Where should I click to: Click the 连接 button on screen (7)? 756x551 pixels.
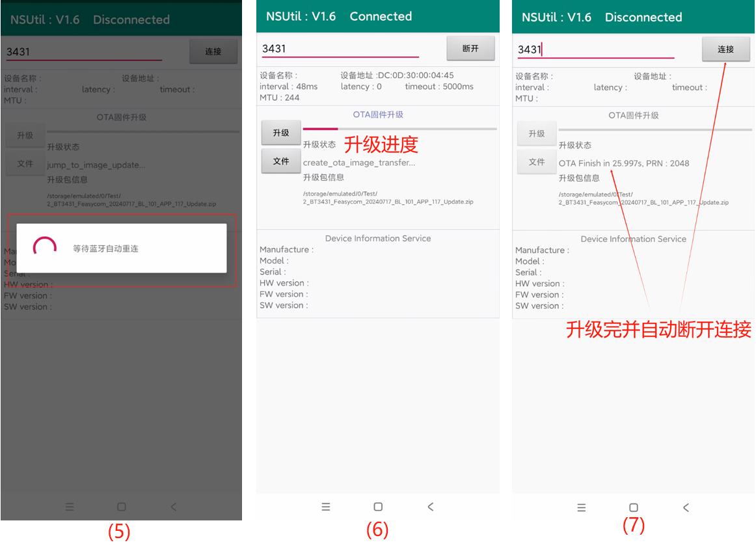tap(725, 49)
